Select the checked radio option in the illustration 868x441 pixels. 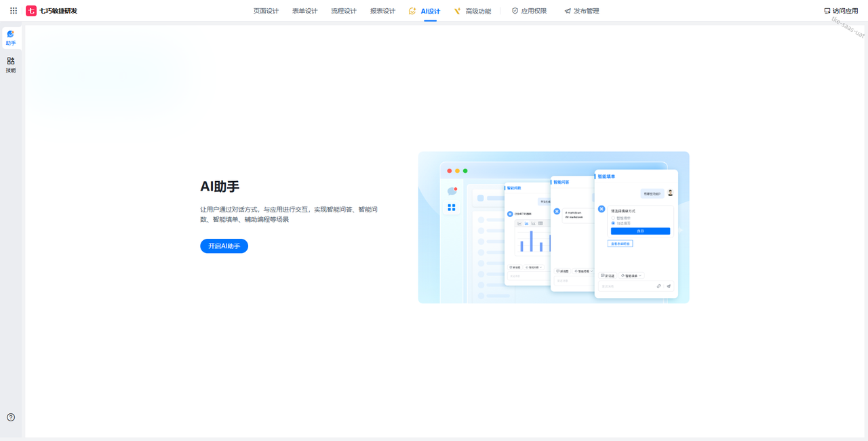coord(613,223)
